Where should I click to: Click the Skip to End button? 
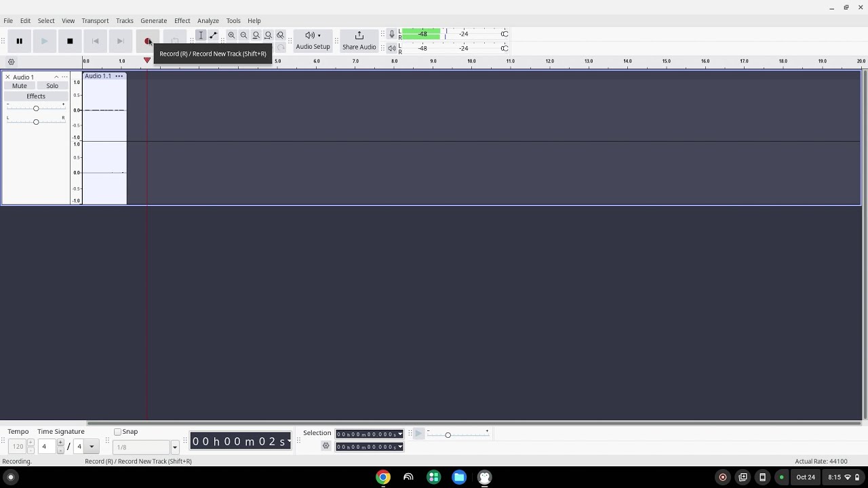point(120,41)
